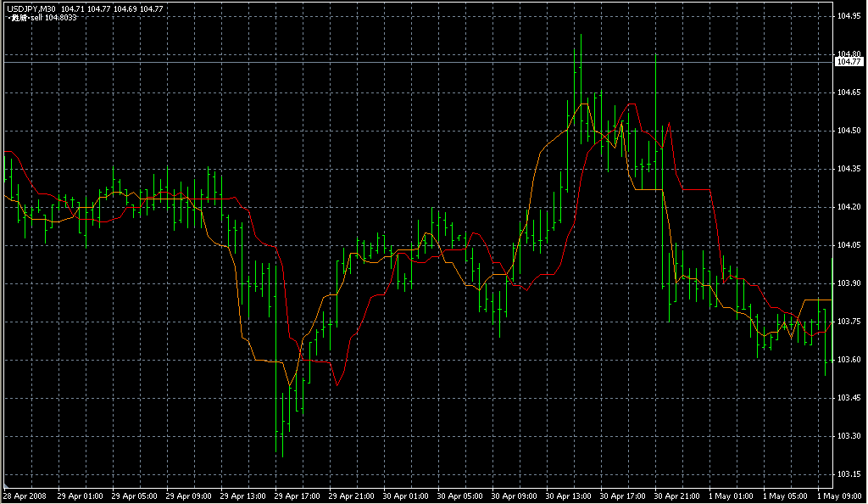Screen dimensions: 868x504
Task: Select the 30 Apr 21:00 time label
Action: (677, 496)
